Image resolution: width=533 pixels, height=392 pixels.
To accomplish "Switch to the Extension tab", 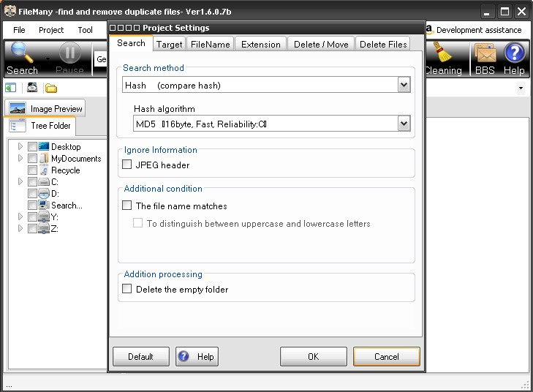I will point(261,44).
